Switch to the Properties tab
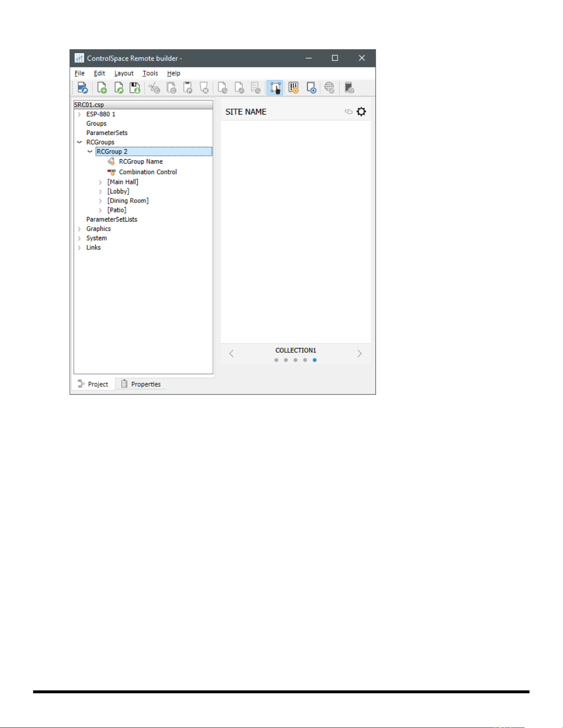Viewport: 563px width, 728px height. (x=141, y=384)
